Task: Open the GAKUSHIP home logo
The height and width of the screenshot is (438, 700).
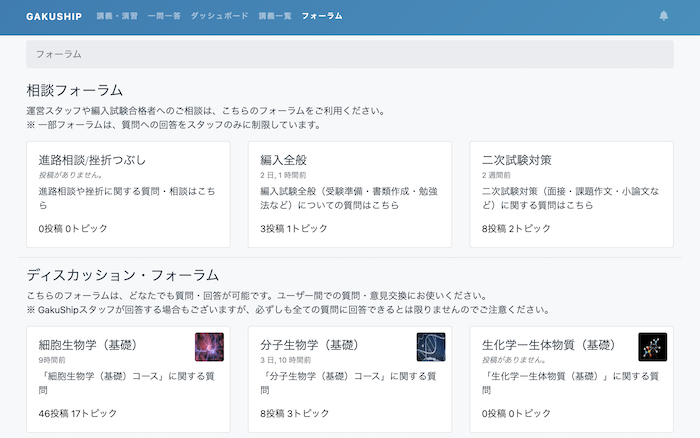Action: pos(52,16)
